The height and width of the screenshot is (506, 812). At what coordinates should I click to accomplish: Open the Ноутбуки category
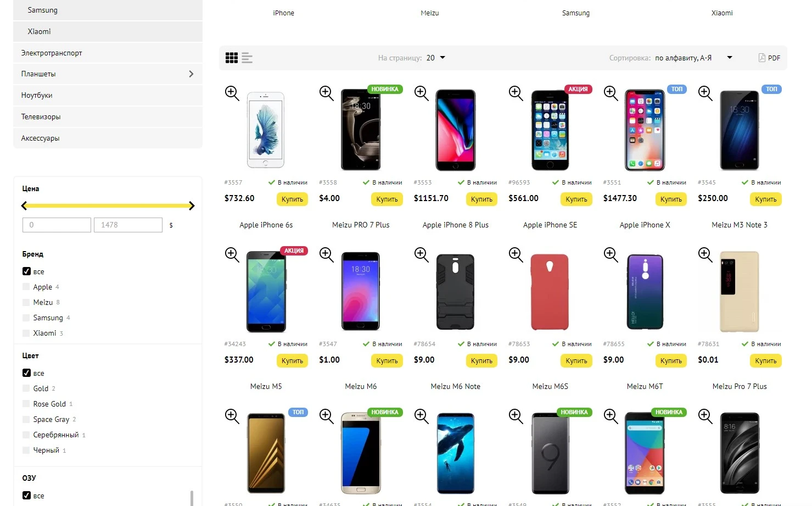point(108,95)
